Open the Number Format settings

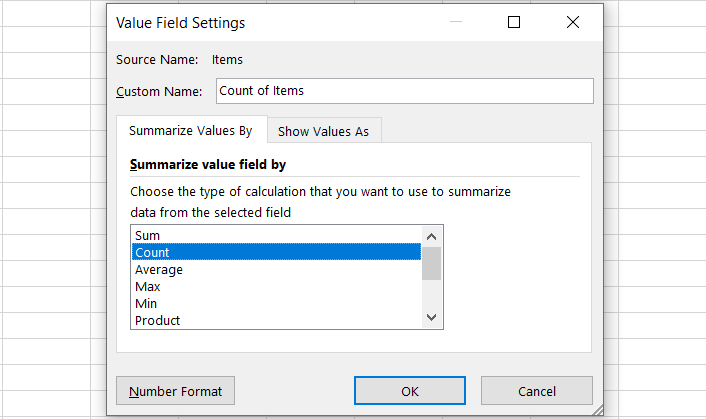pyautogui.click(x=175, y=390)
